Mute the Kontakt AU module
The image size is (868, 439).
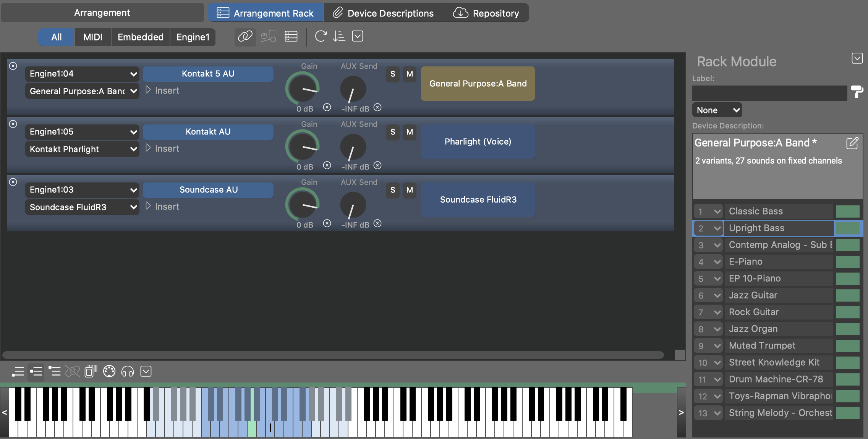coord(410,132)
